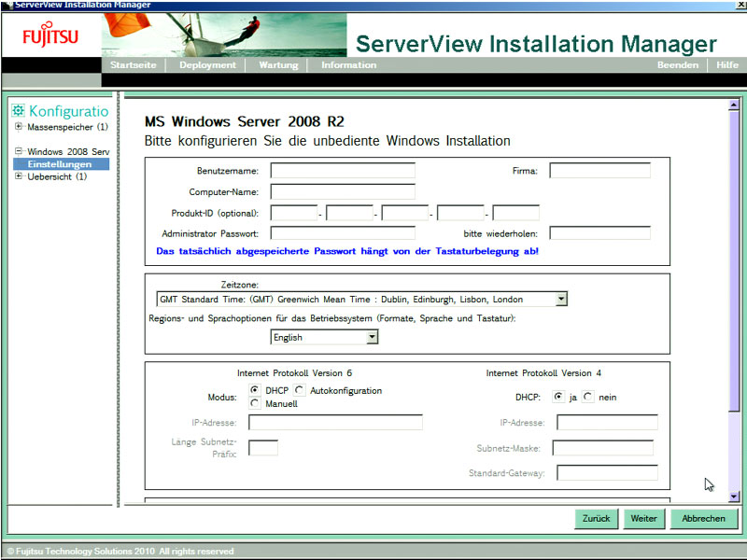Click the Fujitsu logo
This screenshot has height=560, width=747.
click(50, 35)
